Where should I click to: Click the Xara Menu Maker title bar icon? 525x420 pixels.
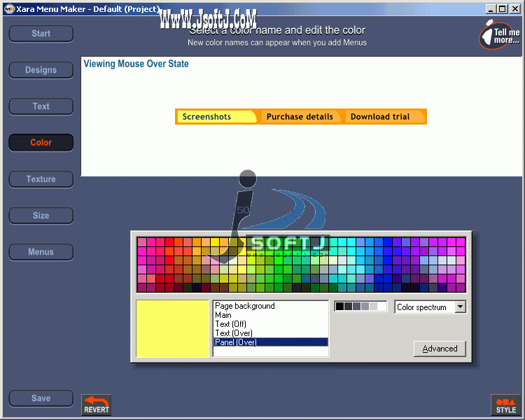[x=9, y=9]
